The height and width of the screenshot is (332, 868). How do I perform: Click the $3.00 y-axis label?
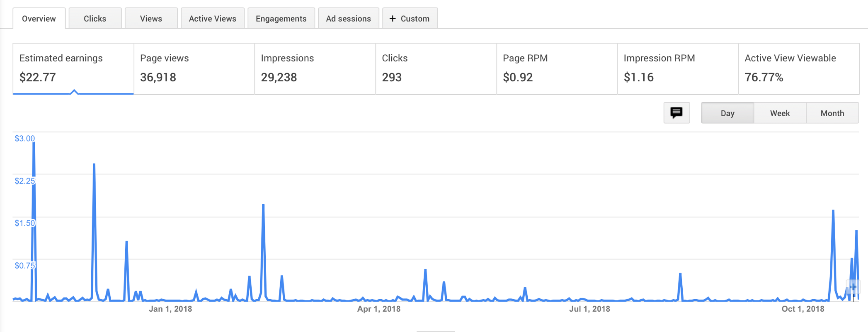[x=25, y=139]
